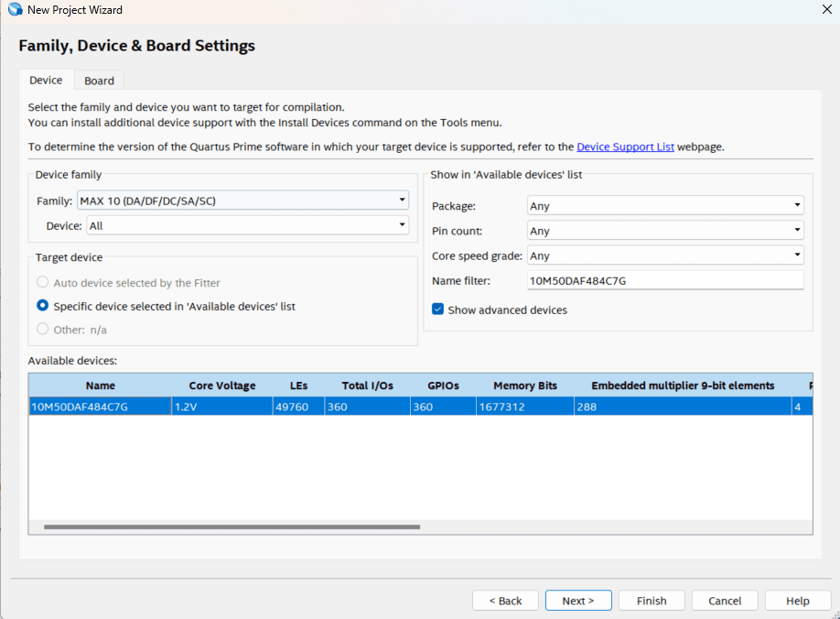Click the horizontal scrollbar of device list
This screenshot has width=840, height=619.
point(232,527)
